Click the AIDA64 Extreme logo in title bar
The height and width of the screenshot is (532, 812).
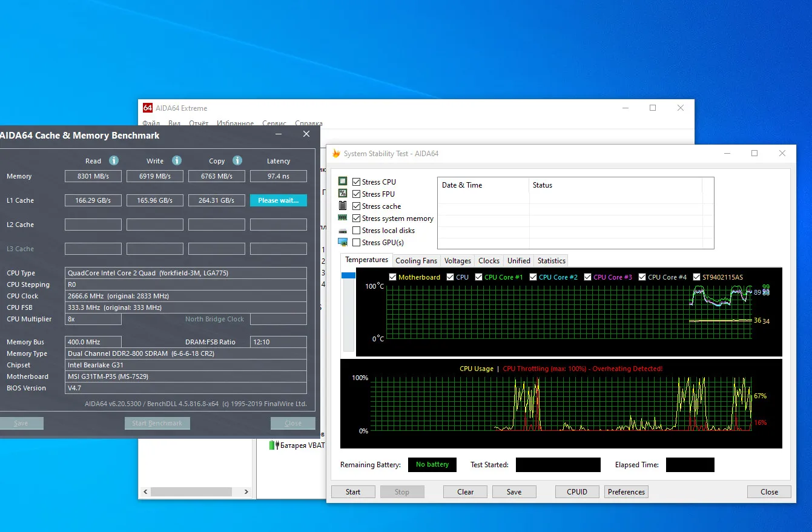pyautogui.click(x=147, y=108)
